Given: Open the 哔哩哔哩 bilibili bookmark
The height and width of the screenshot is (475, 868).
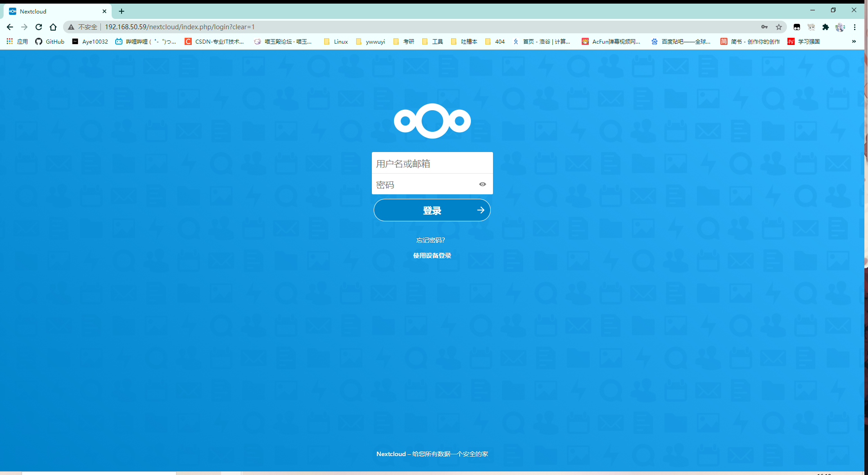Looking at the screenshot, I should 145,41.
